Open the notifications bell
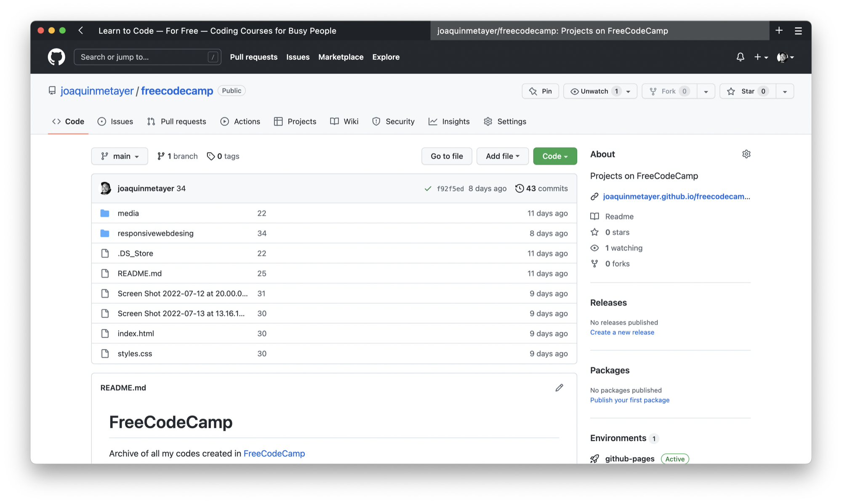The height and width of the screenshot is (504, 842). pos(740,57)
